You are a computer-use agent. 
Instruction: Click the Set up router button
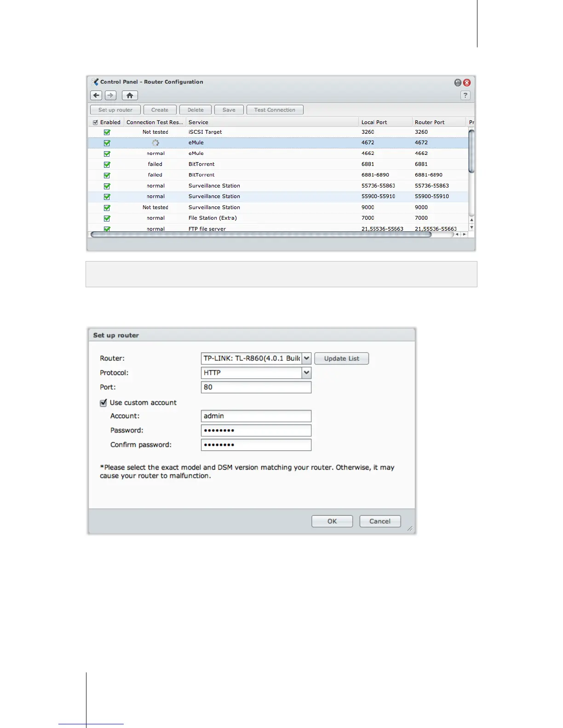[115, 110]
